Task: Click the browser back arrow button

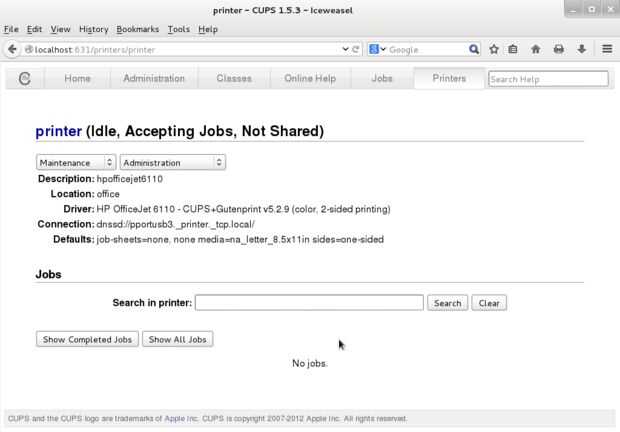Action: 13,49
